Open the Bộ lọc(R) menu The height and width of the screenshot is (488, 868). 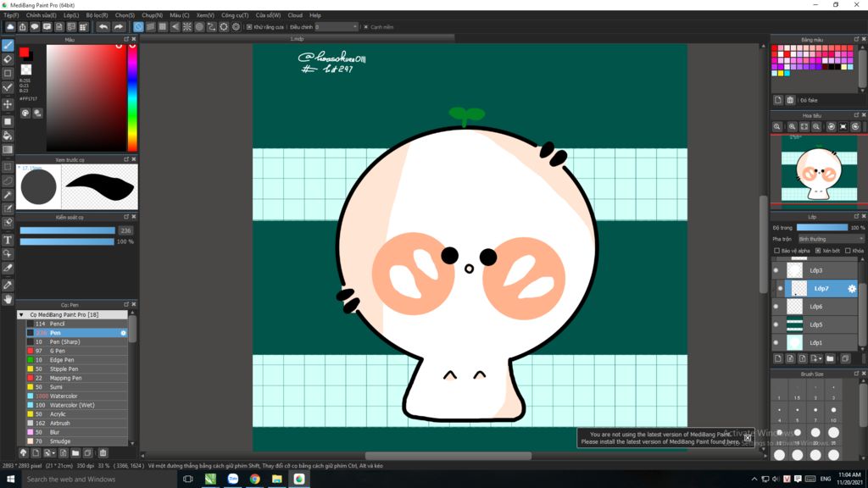(x=97, y=15)
